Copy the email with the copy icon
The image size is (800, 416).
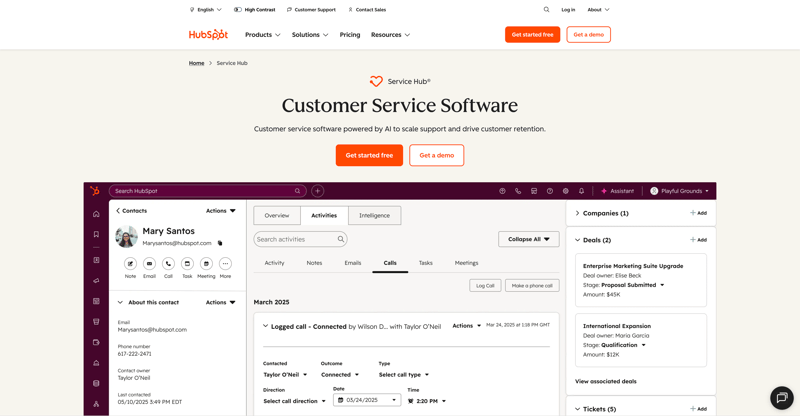(x=220, y=243)
